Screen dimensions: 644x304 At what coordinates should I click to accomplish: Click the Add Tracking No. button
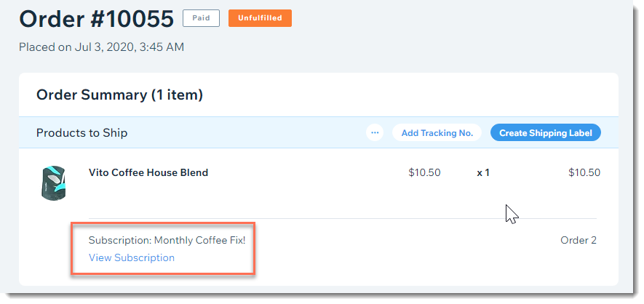[x=437, y=133]
